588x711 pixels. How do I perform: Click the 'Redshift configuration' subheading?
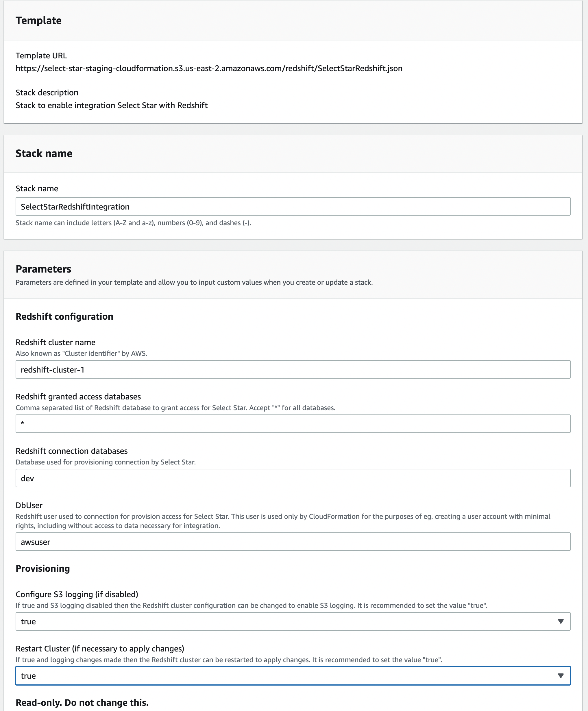pyautogui.click(x=64, y=316)
